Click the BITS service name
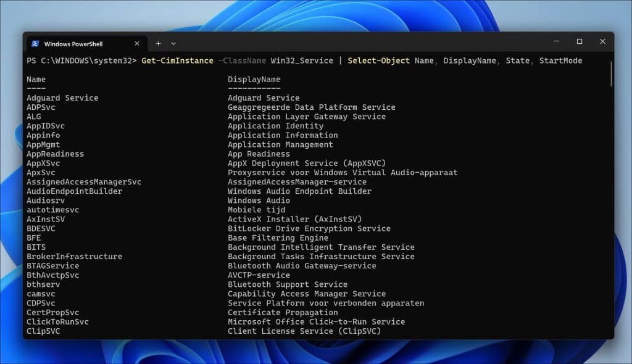Screen dimensions: 632x364 (36, 247)
